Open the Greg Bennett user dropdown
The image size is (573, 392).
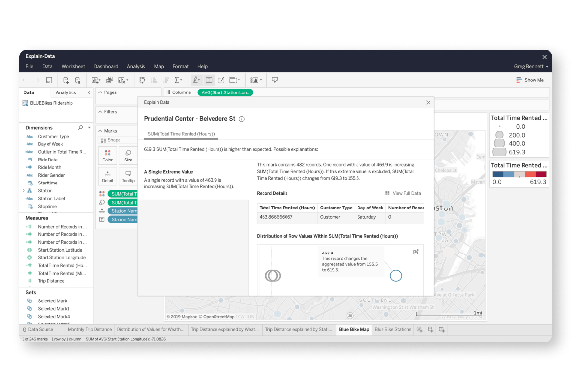pyautogui.click(x=530, y=66)
